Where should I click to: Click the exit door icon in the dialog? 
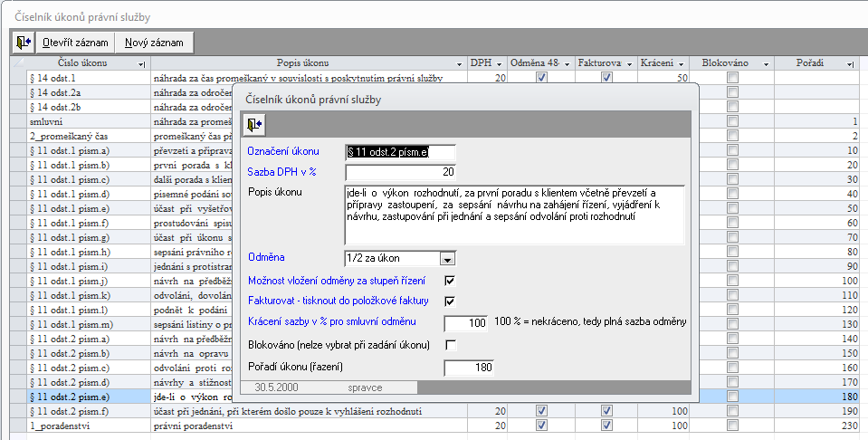[254, 125]
